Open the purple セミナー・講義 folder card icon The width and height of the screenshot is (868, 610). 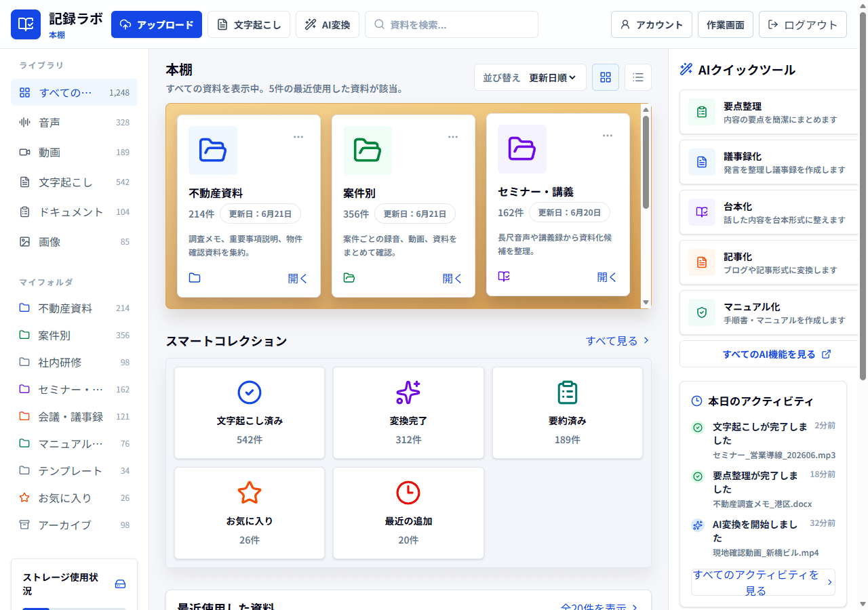point(522,149)
